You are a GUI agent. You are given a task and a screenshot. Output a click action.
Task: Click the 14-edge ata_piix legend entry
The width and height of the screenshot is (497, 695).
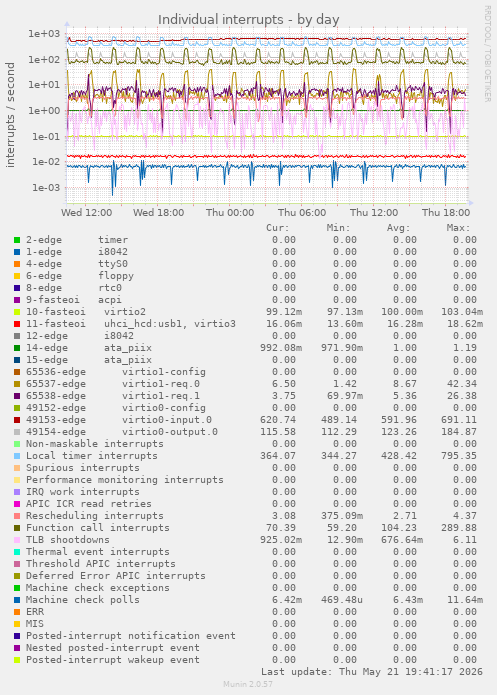(x=89, y=348)
